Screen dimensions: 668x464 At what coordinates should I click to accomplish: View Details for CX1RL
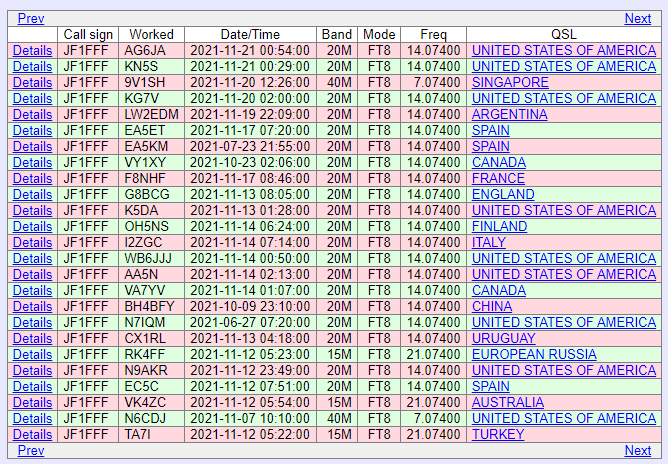pos(32,338)
